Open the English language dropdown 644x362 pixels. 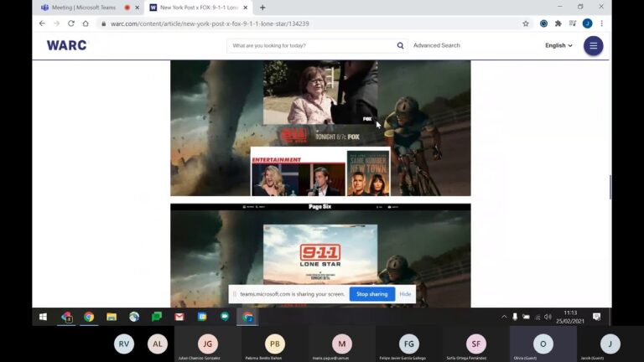[558, 45]
